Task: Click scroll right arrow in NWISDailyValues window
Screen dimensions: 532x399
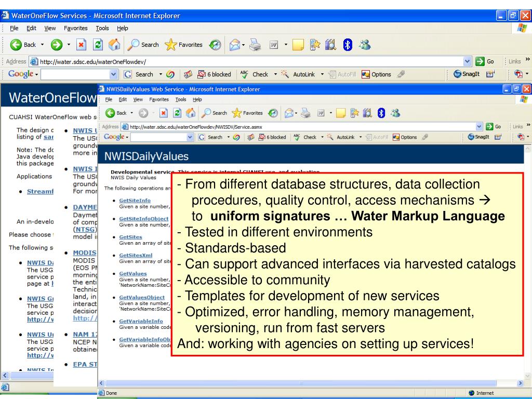Action: coord(521,383)
